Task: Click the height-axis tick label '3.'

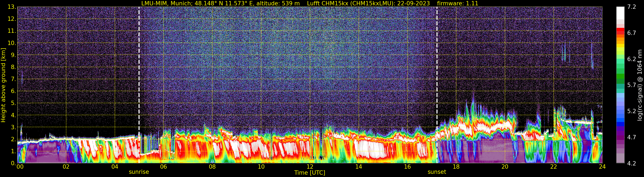Action: (x=13, y=127)
